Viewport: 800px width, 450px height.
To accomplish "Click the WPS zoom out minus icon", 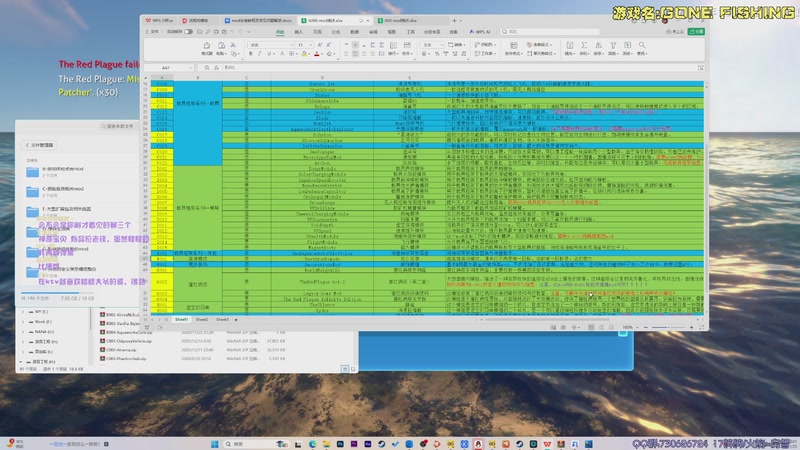I will coord(645,327).
